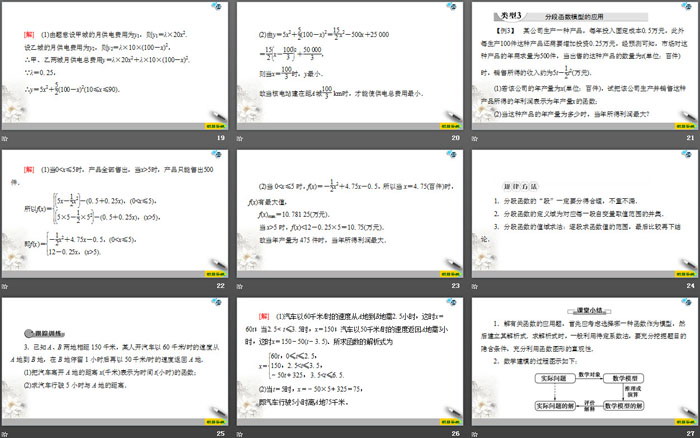Click the animation star icon under slide 26
The width and height of the screenshot is (700, 438).
tap(240, 434)
